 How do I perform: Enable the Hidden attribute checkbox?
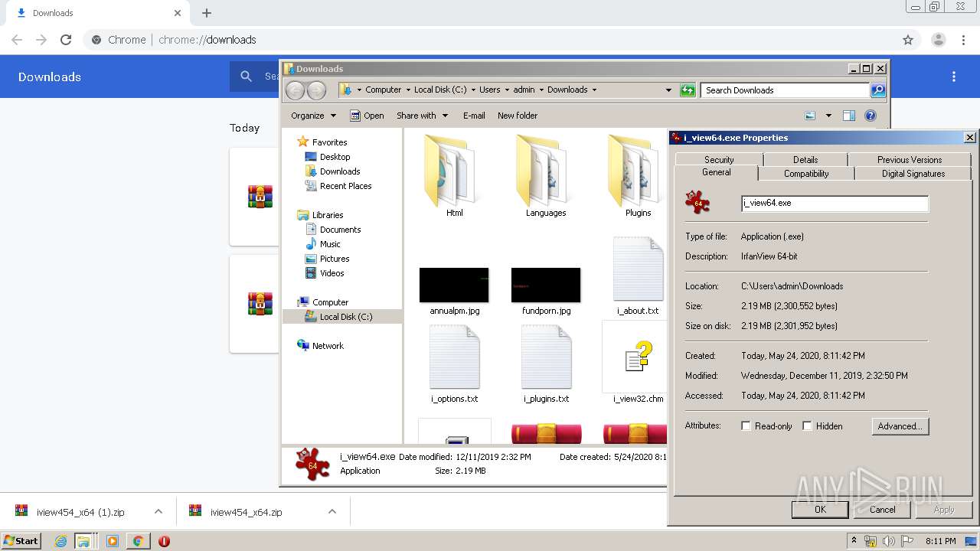[807, 426]
